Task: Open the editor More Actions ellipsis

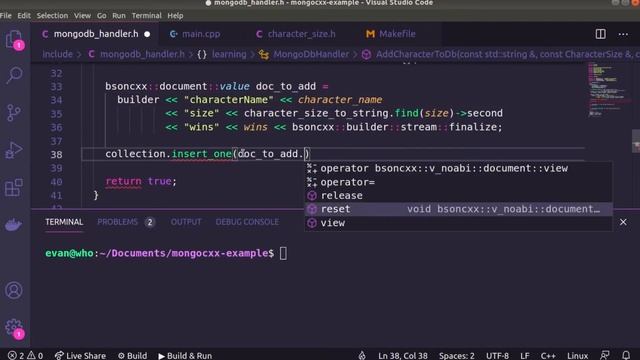Action: [623, 34]
